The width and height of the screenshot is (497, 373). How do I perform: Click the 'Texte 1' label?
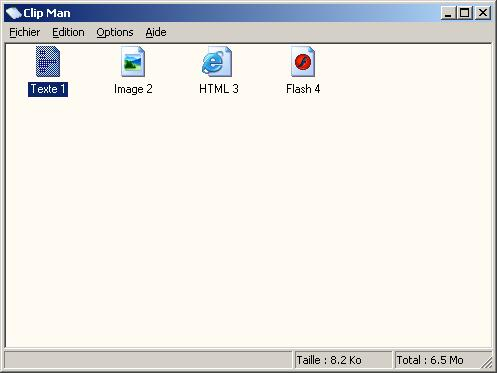click(x=48, y=89)
